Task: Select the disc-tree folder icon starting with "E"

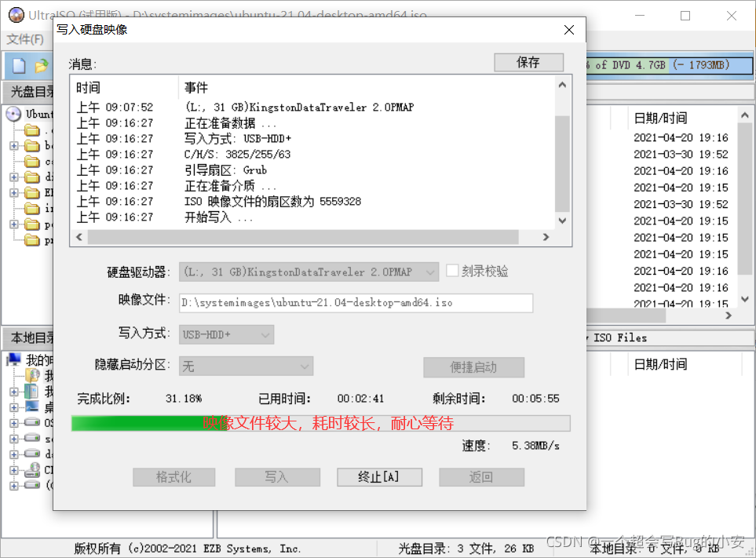Action: click(x=32, y=193)
